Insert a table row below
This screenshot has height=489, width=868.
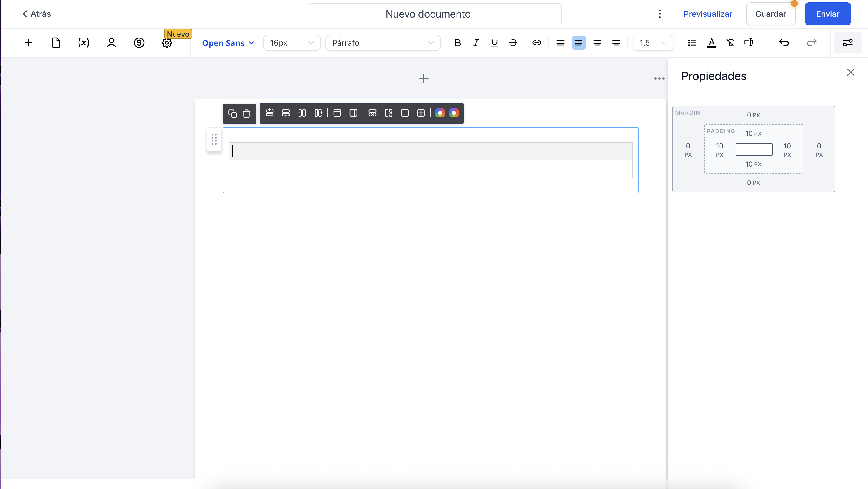tap(286, 113)
